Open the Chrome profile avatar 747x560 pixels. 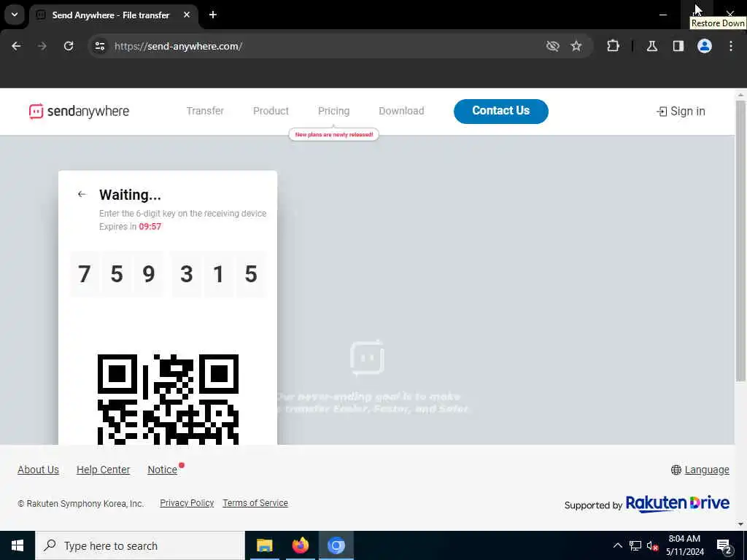tap(705, 46)
